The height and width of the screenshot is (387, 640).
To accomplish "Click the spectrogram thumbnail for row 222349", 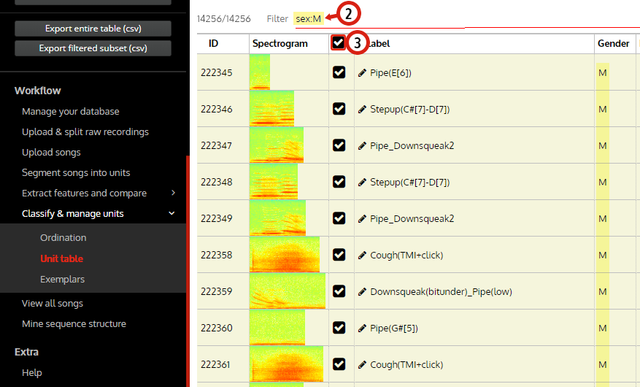I will pos(278,218).
